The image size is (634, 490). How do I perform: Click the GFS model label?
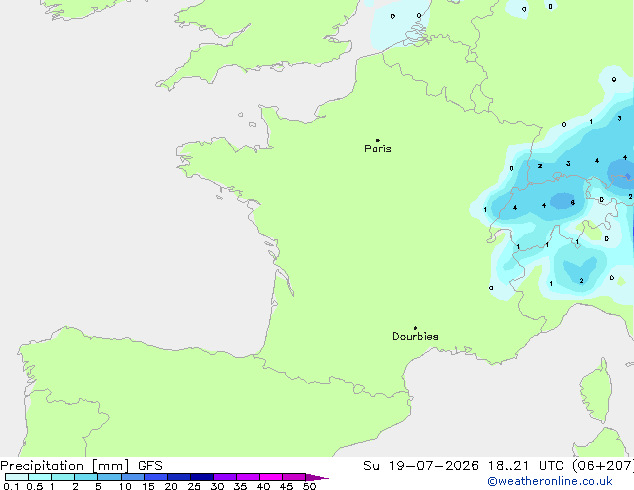click(x=150, y=466)
